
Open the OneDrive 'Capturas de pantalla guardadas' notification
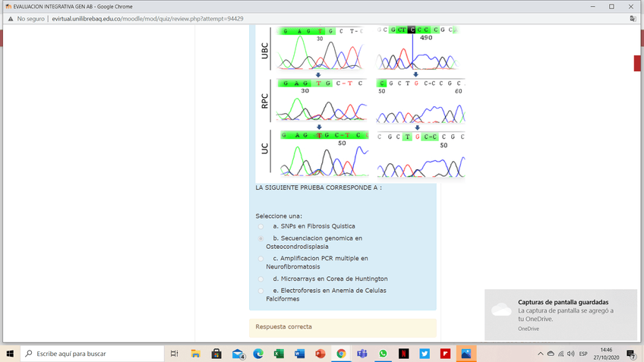[x=560, y=315]
